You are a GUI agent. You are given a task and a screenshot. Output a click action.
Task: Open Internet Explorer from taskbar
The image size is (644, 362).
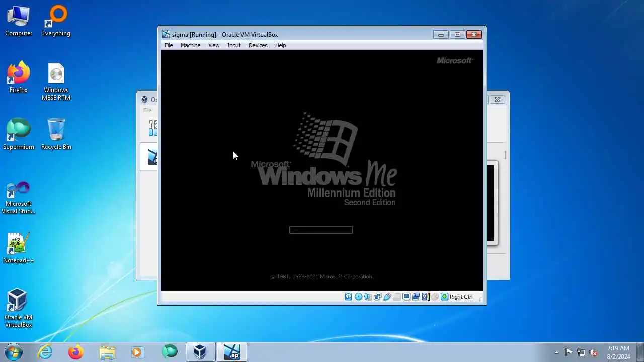(45, 352)
